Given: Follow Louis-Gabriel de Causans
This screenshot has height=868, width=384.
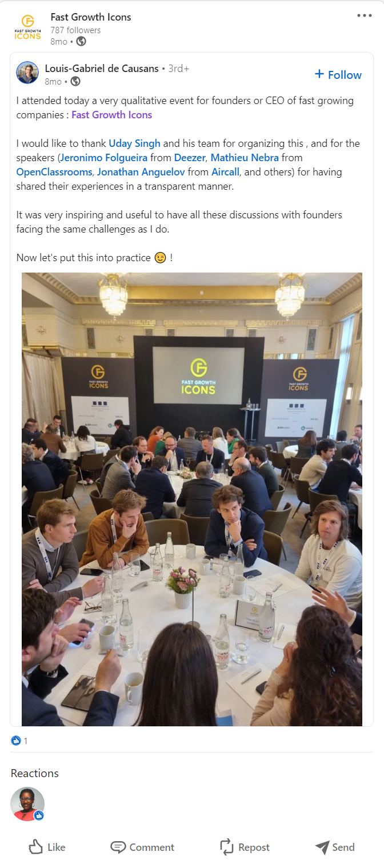Looking at the screenshot, I should click(338, 75).
